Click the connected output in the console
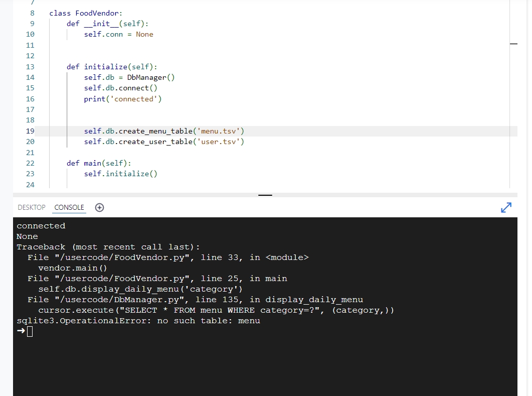The width and height of the screenshot is (532, 396). click(x=41, y=225)
